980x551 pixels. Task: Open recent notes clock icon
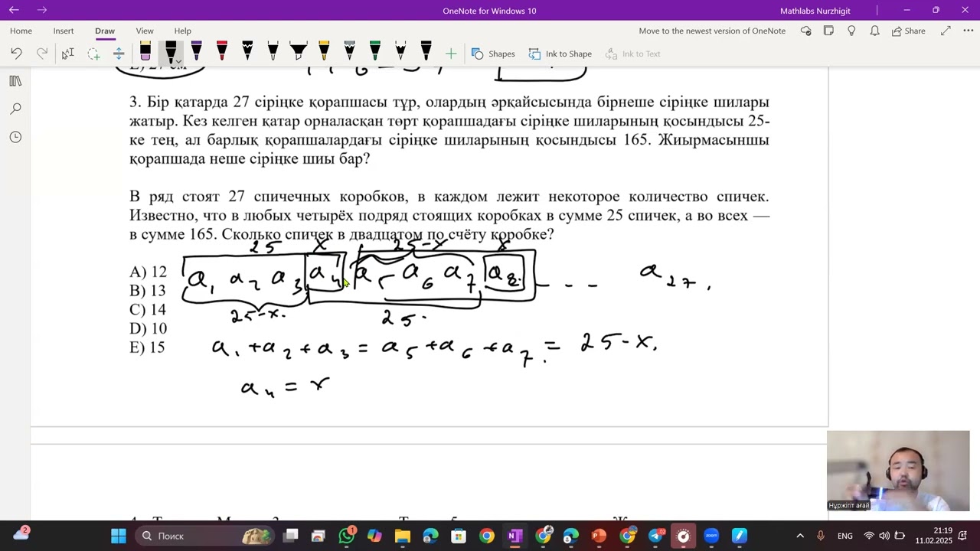tap(15, 137)
